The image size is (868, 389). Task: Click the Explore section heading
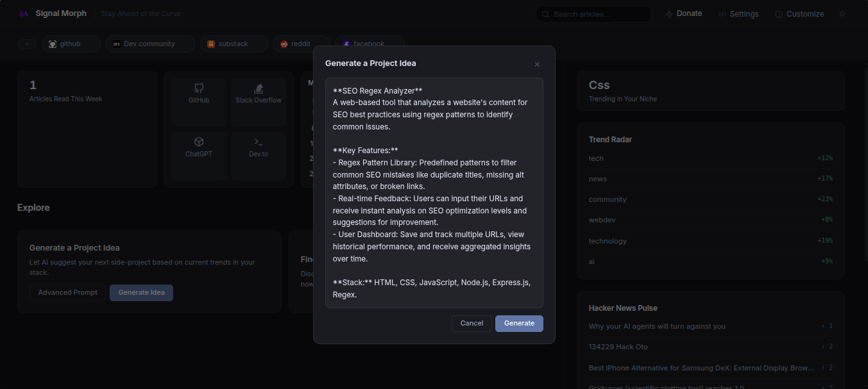click(33, 208)
